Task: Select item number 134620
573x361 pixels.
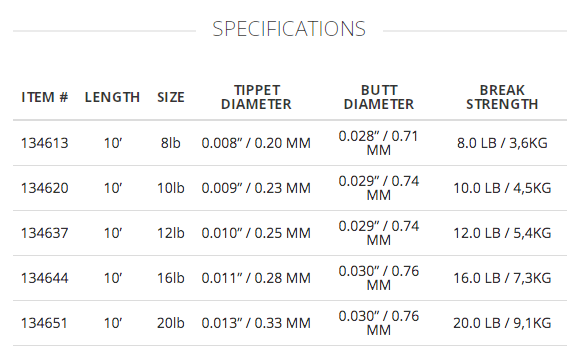Action: [x=45, y=188]
